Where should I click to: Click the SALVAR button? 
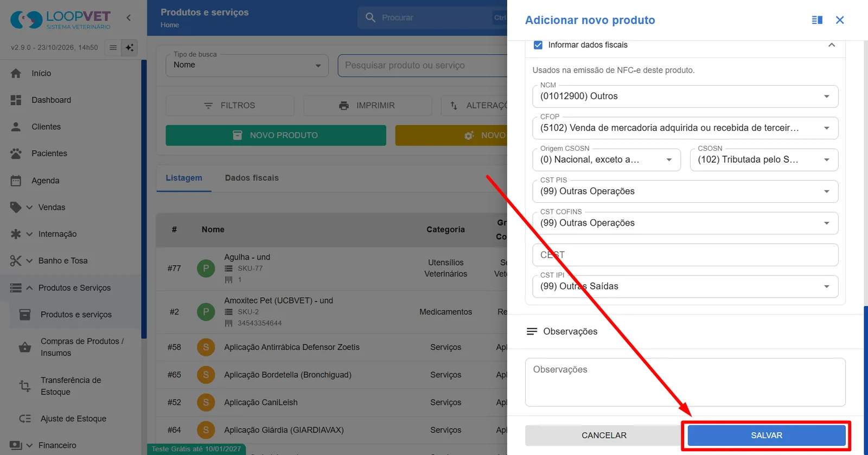coord(767,435)
